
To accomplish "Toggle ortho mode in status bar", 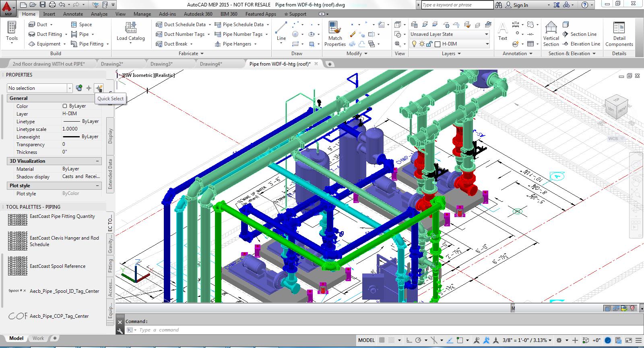I will [409, 340].
